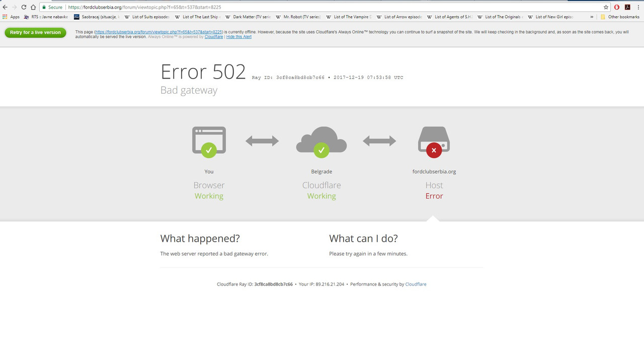
Task: Open the Other bookmarks folder
Action: [x=620, y=17]
